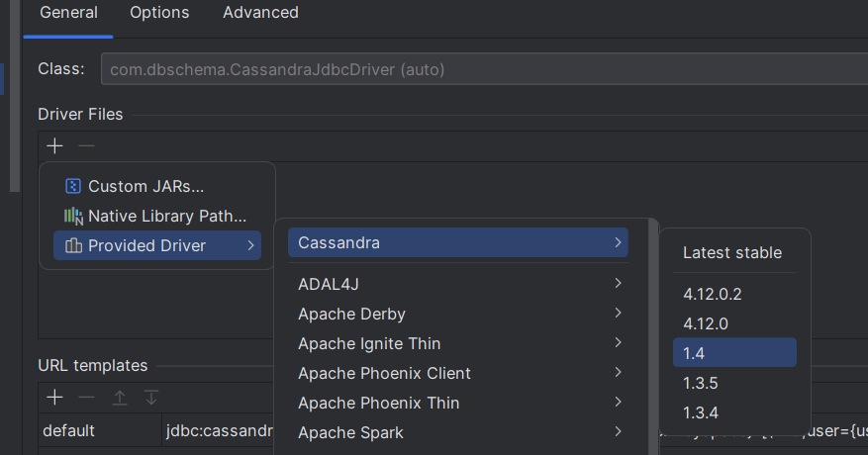868x455 pixels.
Task: Select driver version 4.12.0.2
Action: click(x=713, y=294)
